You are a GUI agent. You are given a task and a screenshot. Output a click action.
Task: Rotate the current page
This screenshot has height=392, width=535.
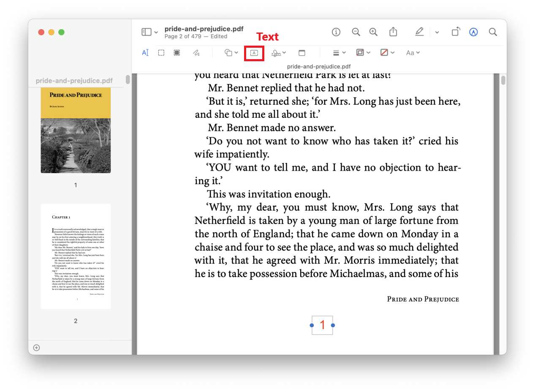point(456,32)
